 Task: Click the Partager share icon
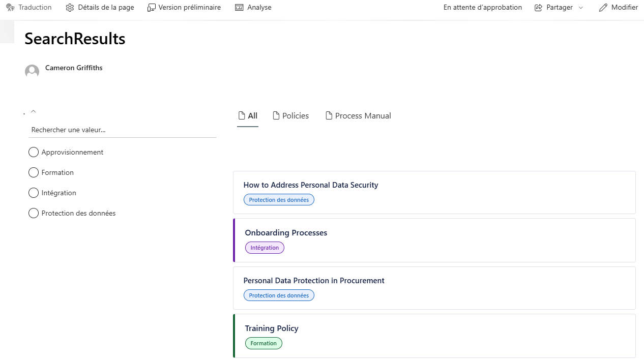pyautogui.click(x=539, y=8)
